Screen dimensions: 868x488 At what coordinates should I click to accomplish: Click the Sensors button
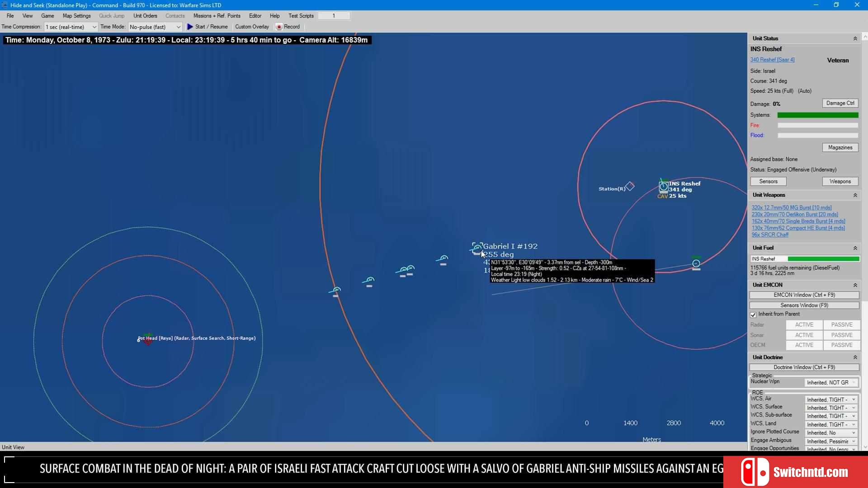click(x=768, y=182)
